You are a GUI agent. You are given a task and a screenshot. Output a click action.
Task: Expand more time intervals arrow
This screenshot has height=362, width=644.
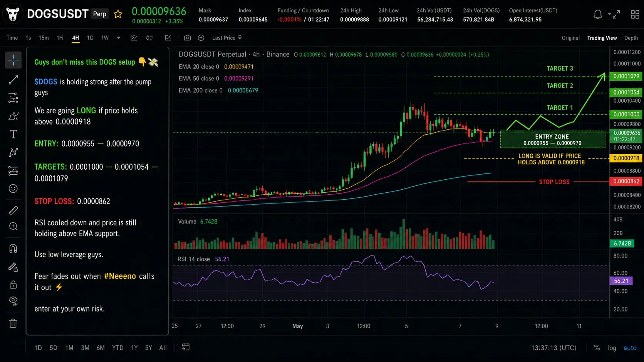(x=119, y=38)
